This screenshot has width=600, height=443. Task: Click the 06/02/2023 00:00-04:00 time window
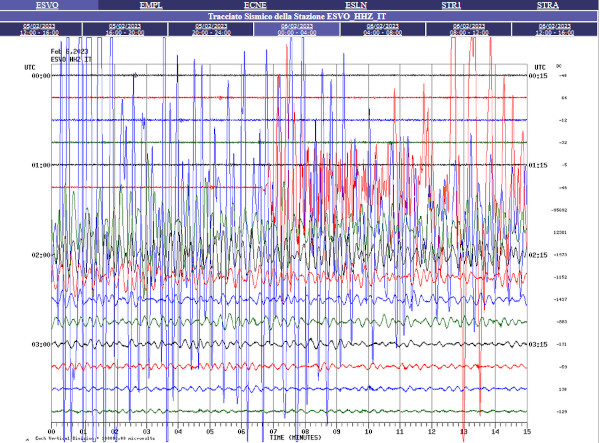click(298, 30)
